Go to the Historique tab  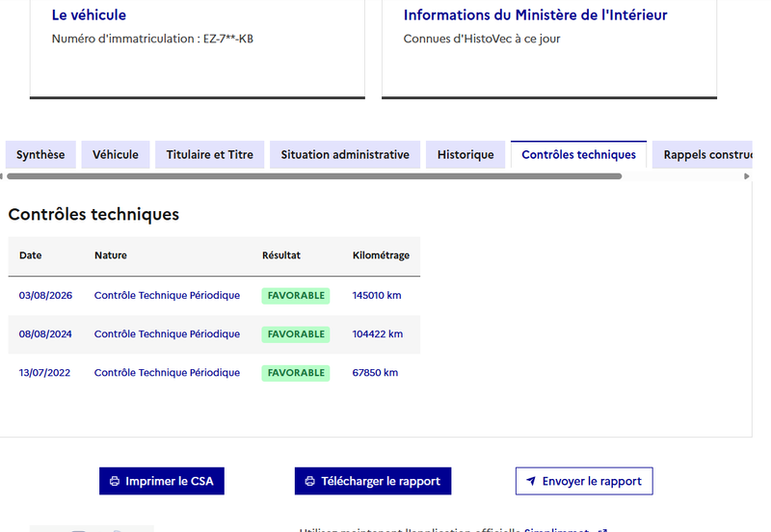click(x=465, y=154)
